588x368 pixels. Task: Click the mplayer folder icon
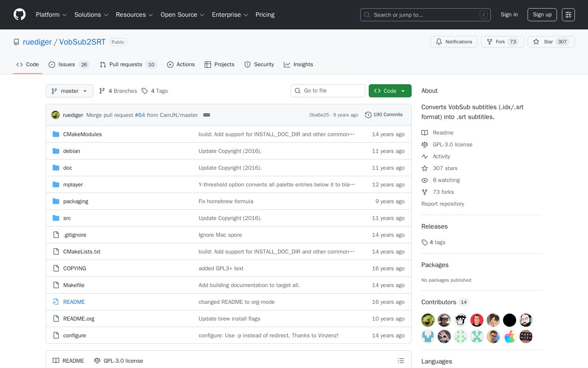56,184
